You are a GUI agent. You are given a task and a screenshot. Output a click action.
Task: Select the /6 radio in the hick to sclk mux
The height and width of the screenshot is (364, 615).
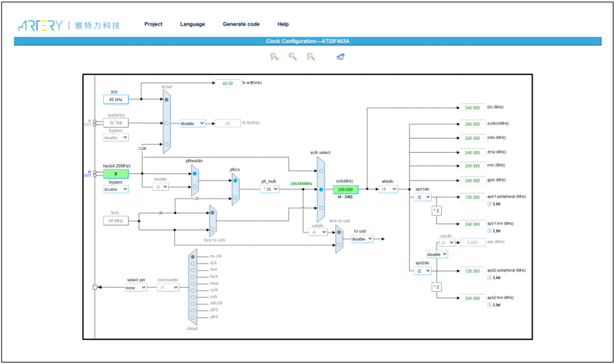pyautogui.click(x=212, y=213)
